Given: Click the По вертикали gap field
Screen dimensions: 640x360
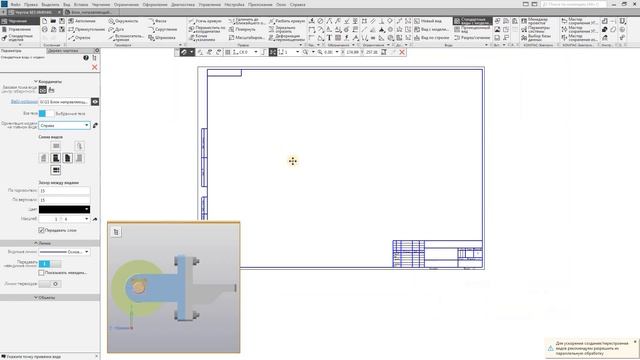Looking at the screenshot, I should [x=64, y=200].
